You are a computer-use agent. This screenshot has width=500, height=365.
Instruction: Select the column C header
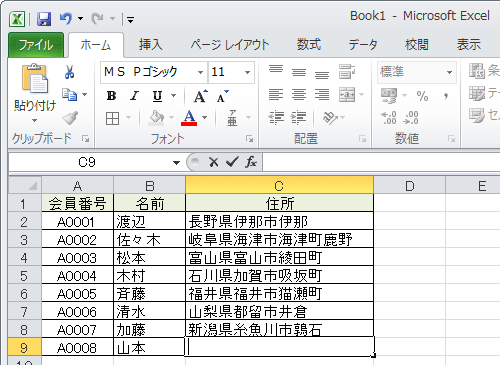(x=279, y=185)
